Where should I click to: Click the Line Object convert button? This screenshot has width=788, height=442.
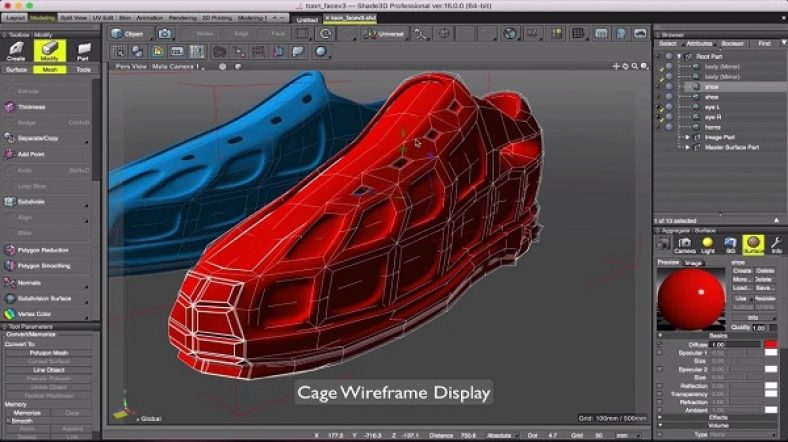pyautogui.click(x=49, y=370)
